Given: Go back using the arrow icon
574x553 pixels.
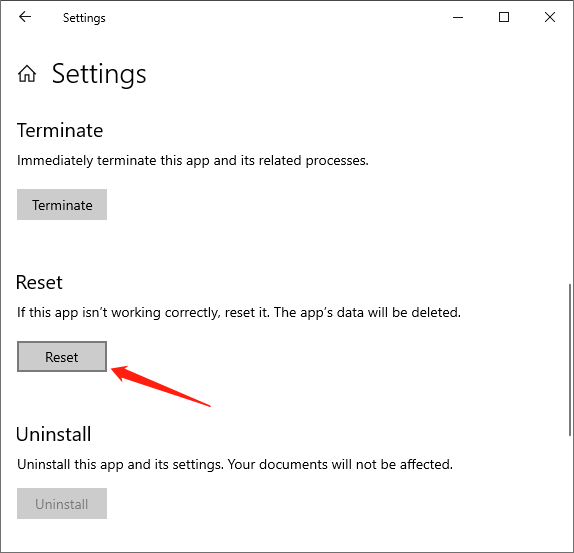Looking at the screenshot, I should (x=25, y=17).
